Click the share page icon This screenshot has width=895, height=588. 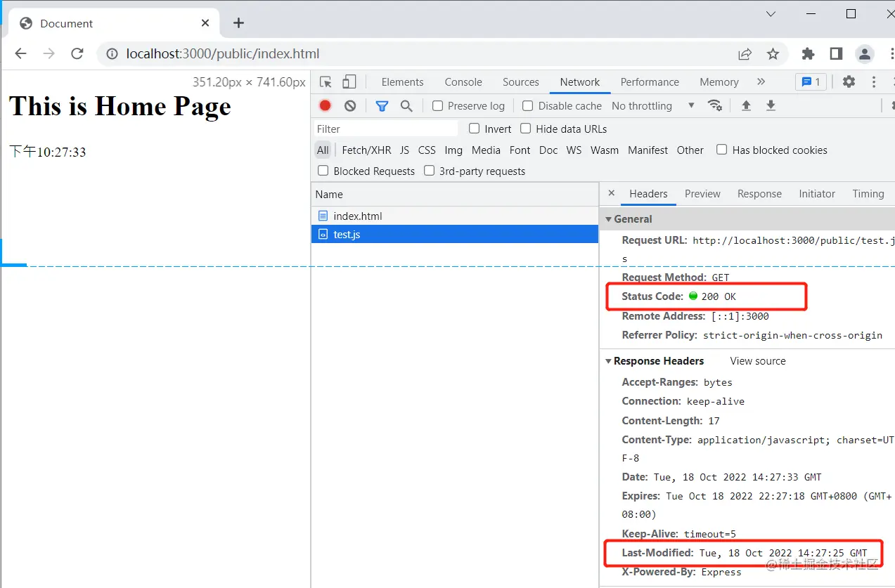(745, 54)
